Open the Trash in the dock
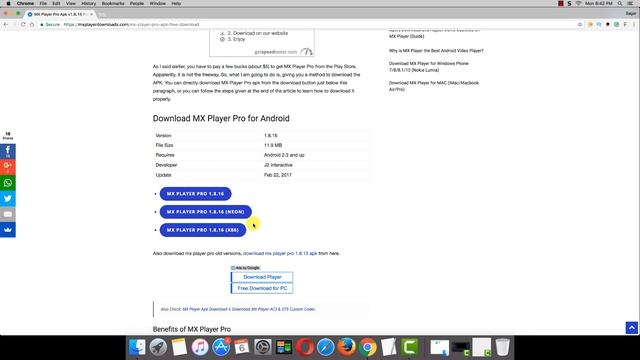The image size is (640, 360). 502,347
